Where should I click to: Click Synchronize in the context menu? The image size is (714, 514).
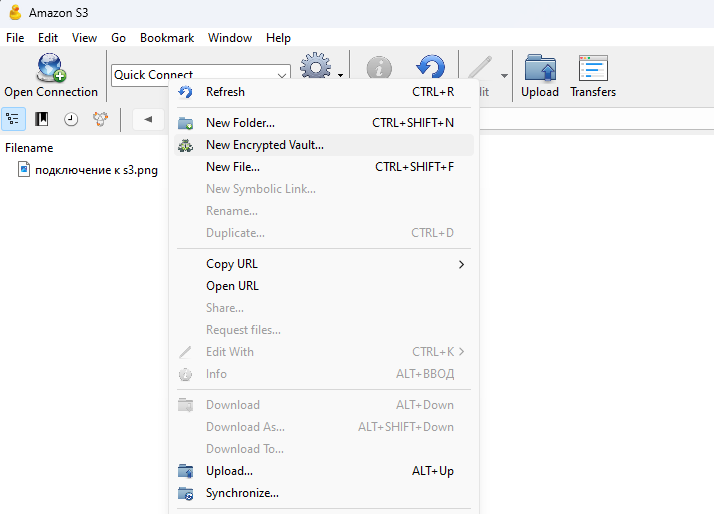pos(242,493)
